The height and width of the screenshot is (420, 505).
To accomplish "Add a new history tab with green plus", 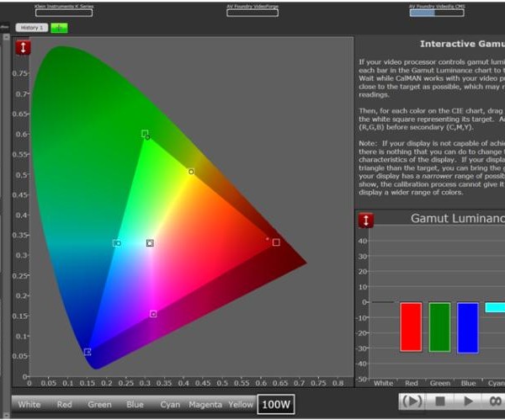I will (x=59, y=28).
